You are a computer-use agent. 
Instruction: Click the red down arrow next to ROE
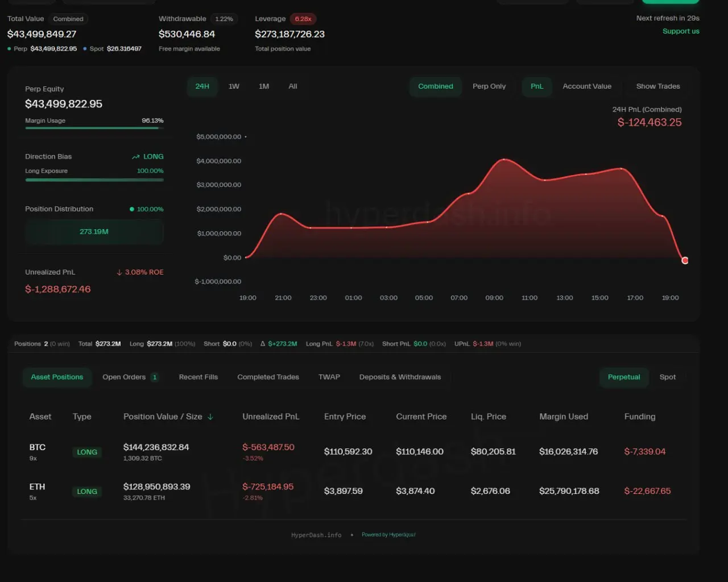click(119, 272)
